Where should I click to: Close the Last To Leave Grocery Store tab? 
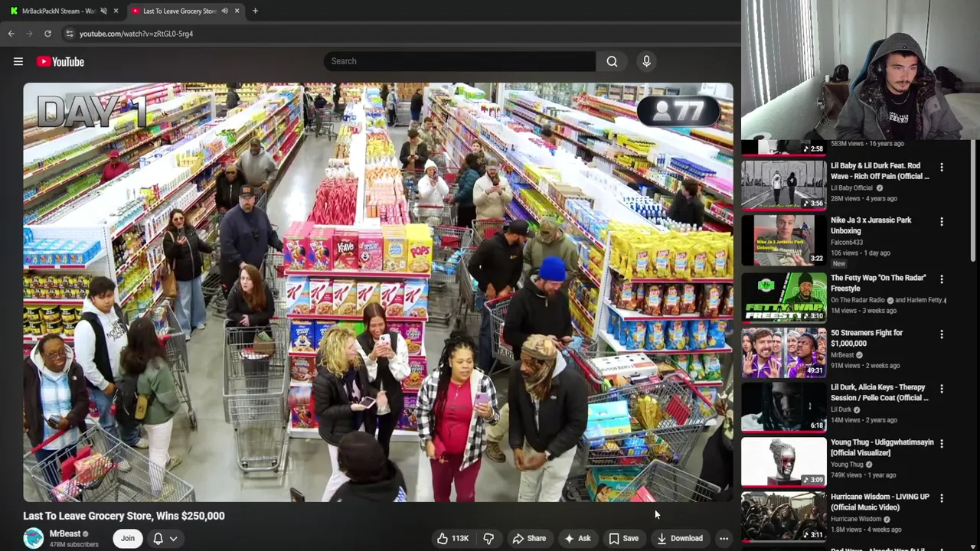237,11
